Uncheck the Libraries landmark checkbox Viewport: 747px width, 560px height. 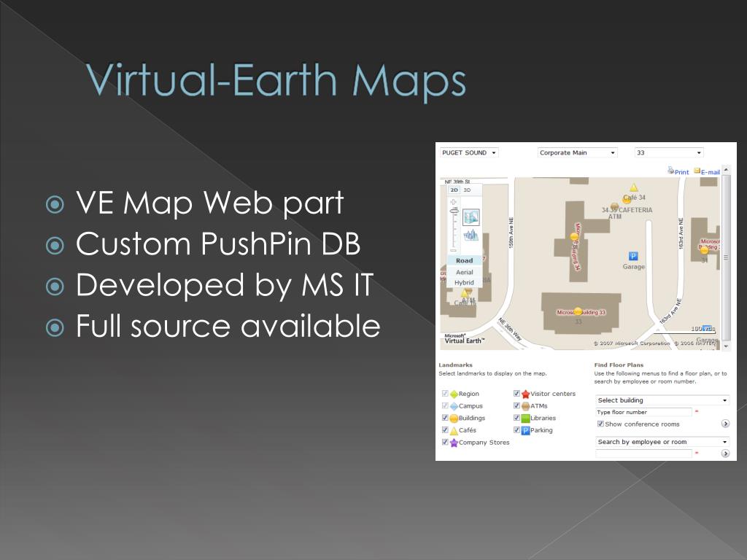coord(516,418)
